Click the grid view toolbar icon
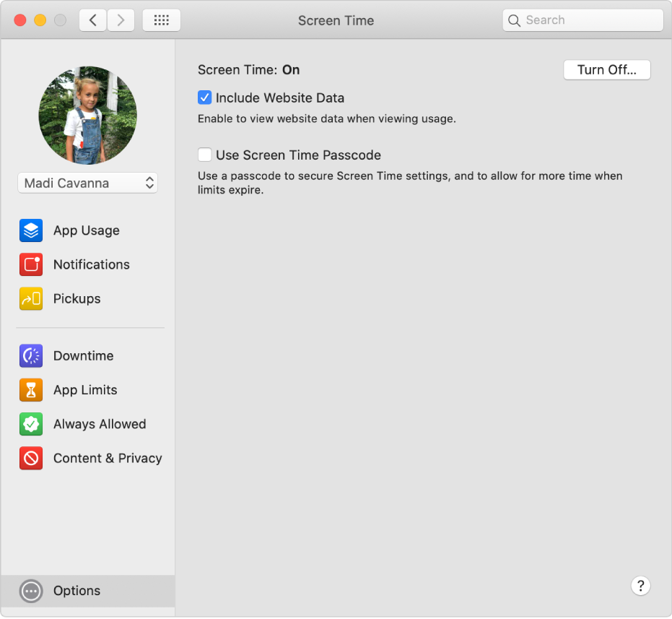The image size is (672, 619). coord(161,20)
